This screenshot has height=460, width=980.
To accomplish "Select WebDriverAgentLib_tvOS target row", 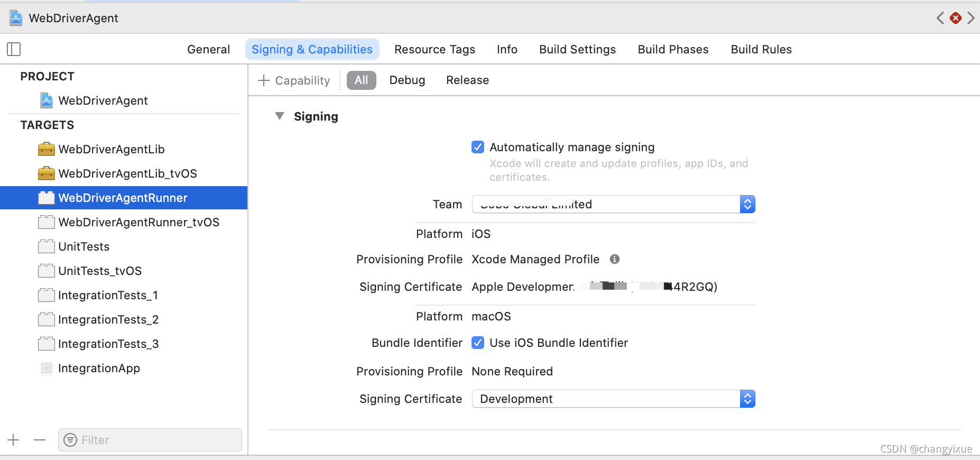I will [124, 173].
